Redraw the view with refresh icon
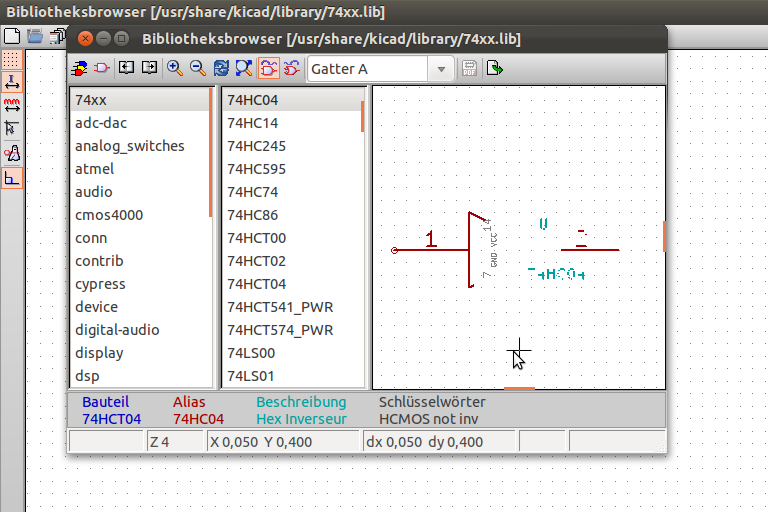Screen dimensions: 768x512 point(221,69)
